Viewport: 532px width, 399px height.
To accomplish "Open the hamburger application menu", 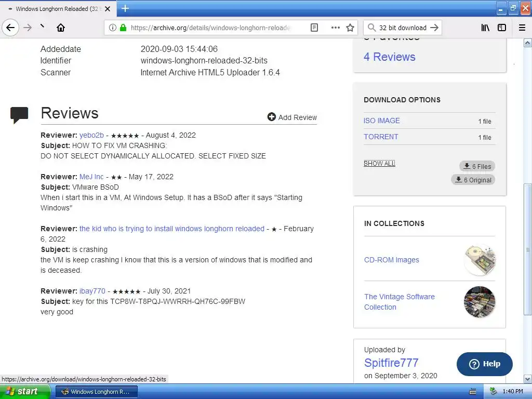I will [x=522, y=28].
